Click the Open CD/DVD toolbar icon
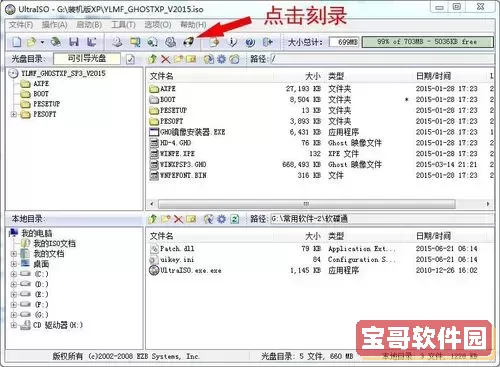The height and width of the screenshot is (367, 500). pyautogui.click(x=56, y=42)
